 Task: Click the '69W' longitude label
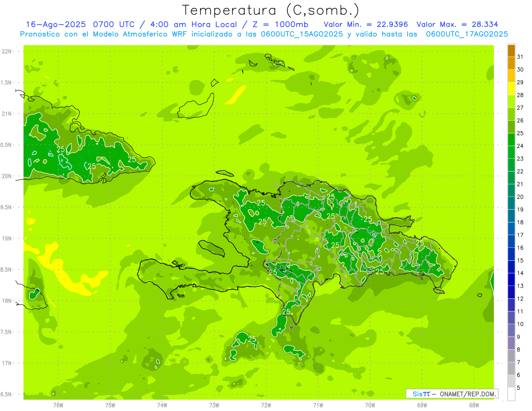click(422, 405)
